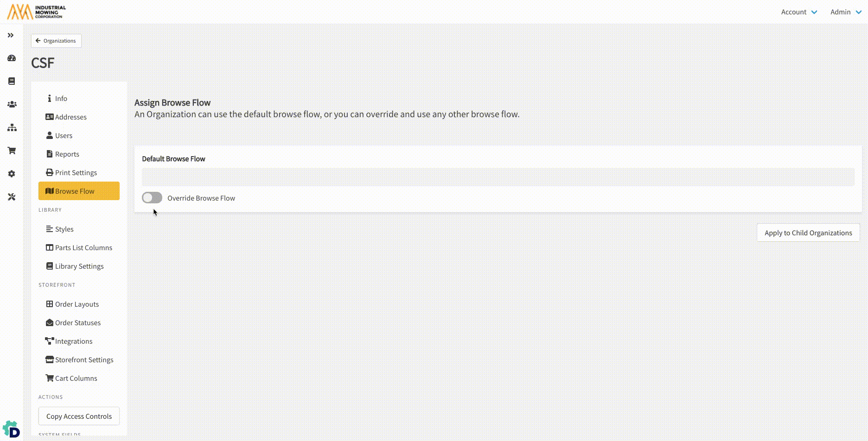Screen dimensions: 868x441
Task: Select Order Statuses menu item
Action: click(x=77, y=323)
